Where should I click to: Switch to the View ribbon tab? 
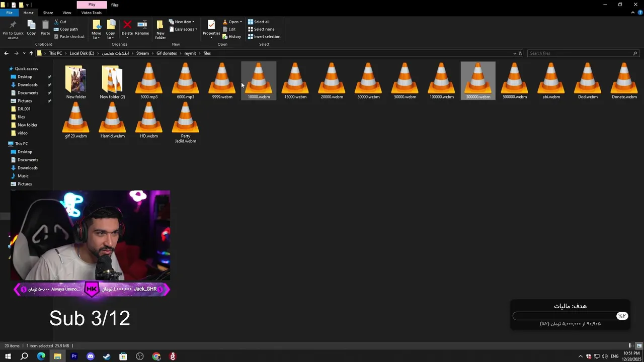(66, 13)
